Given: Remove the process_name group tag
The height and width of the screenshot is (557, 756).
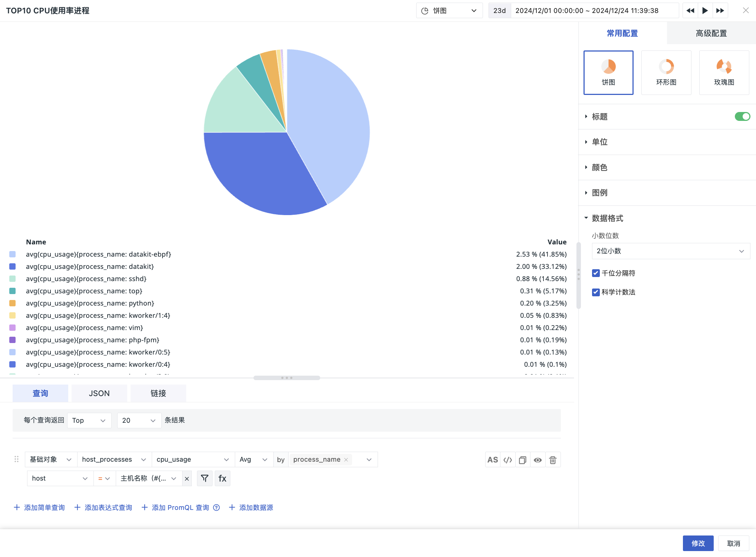Looking at the screenshot, I should pos(346,459).
